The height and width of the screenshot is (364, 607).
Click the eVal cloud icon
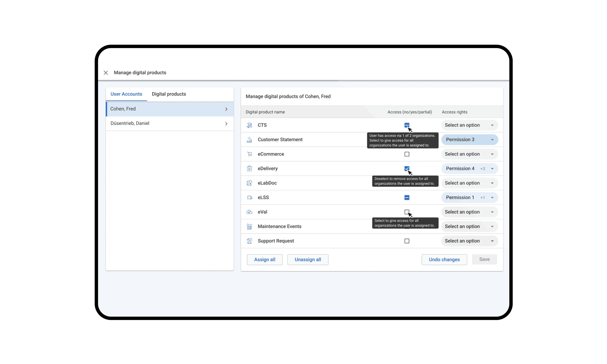click(x=250, y=212)
